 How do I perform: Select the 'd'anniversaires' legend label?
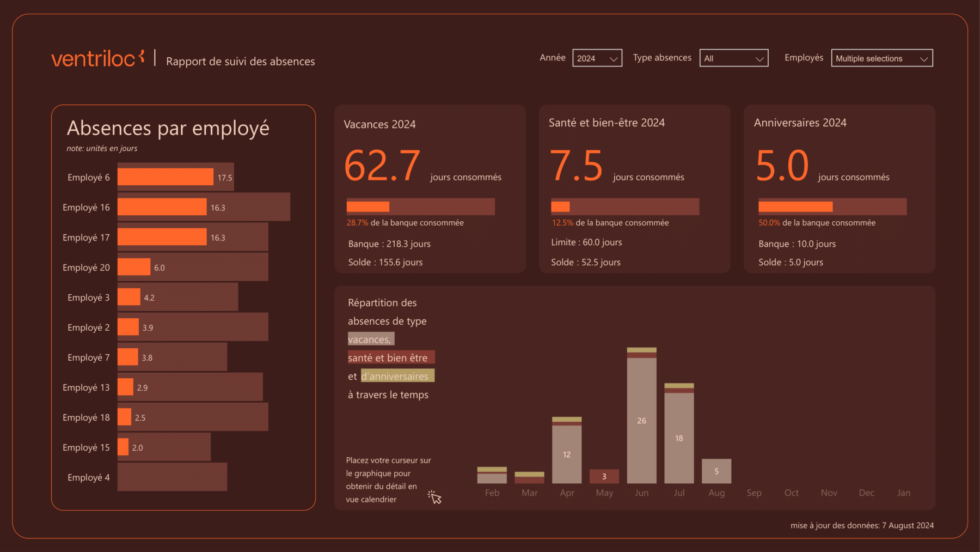click(x=397, y=375)
